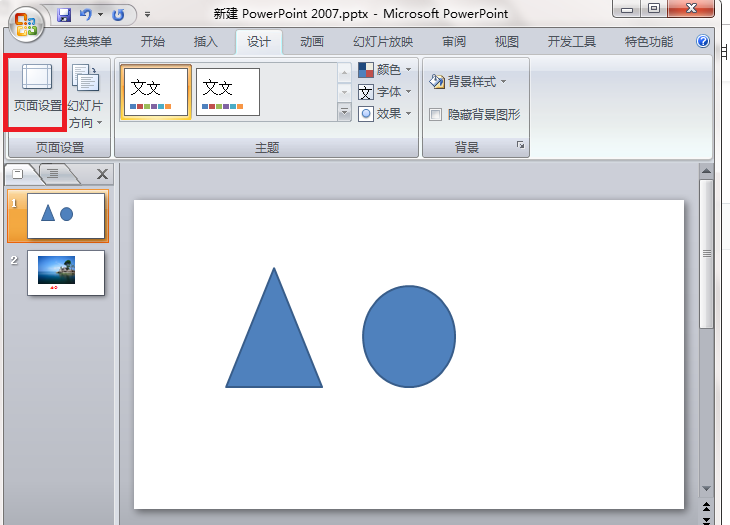Open the 字体 theme fonts dropdown

[x=385, y=92]
